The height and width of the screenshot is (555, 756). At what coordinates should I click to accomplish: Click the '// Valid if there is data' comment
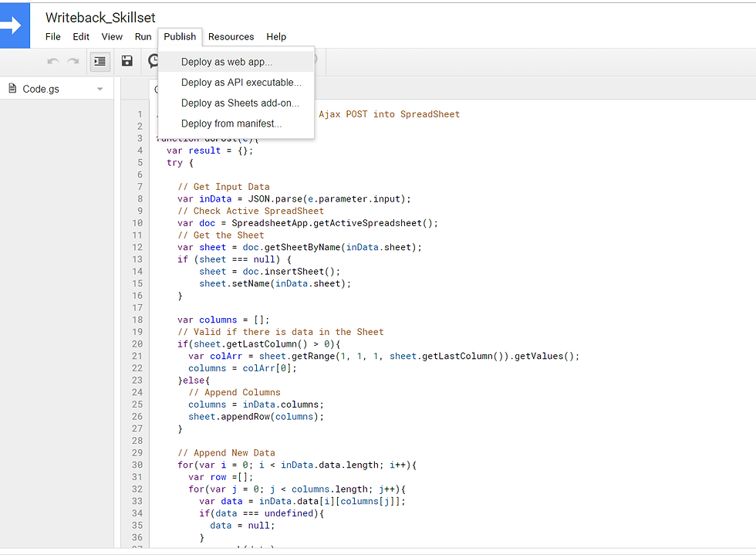(x=281, y=332)
